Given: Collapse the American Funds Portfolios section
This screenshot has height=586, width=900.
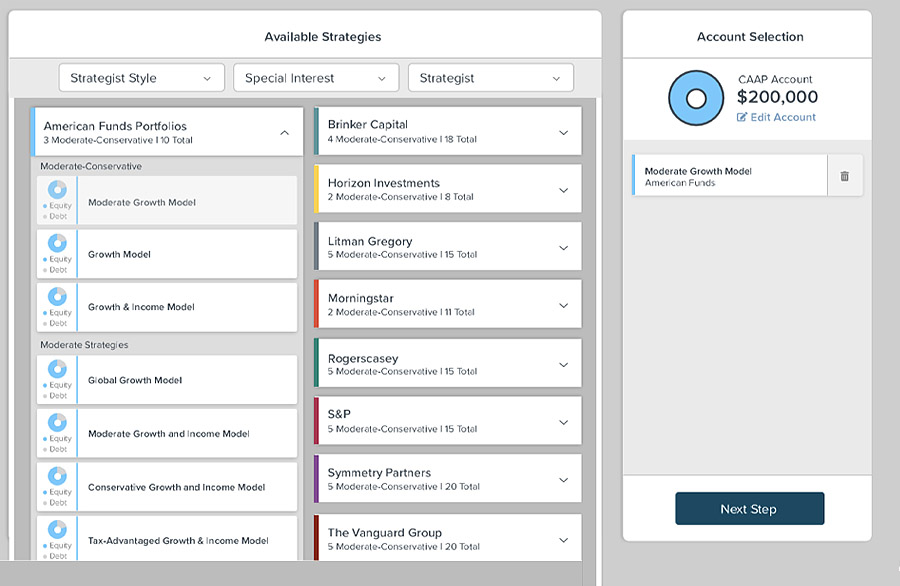Looking at the screenshot, I should pyautogui.click(x=284, y=132).
